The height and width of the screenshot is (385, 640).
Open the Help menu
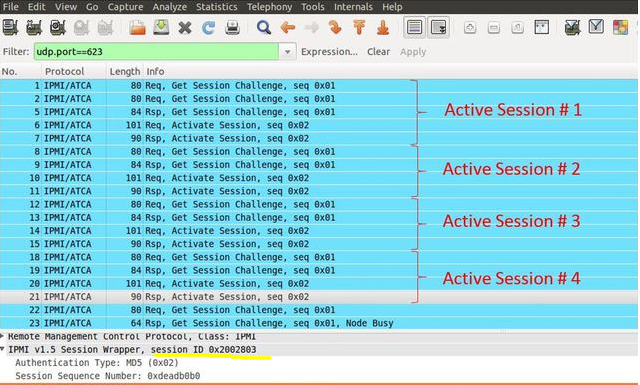pos(392,7)
